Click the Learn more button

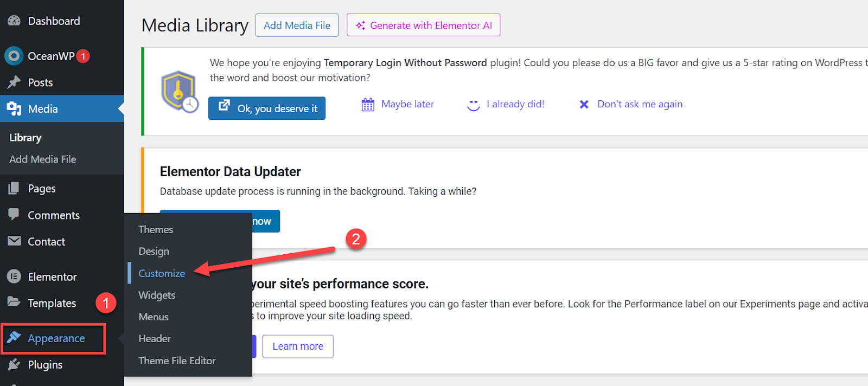(x=298, y=346)
